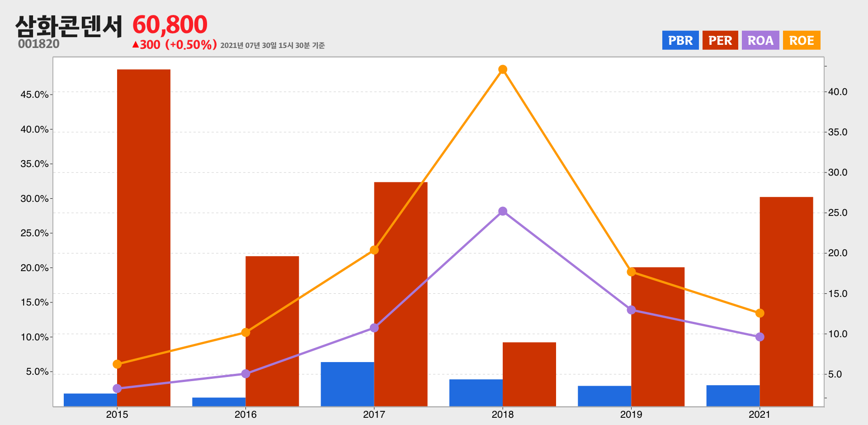Click the 2019 red PER bar

(658, 337)
